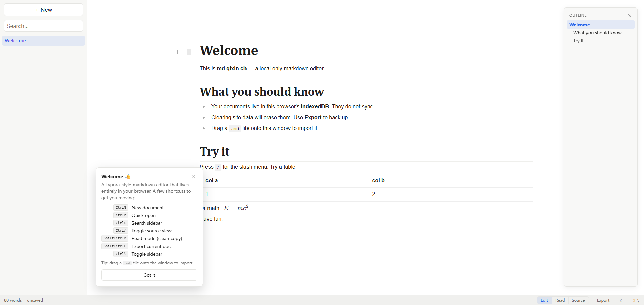The width and height of the screenshot is (644, 305).
Task: Click the Ctrl / shortcut key badge
Action: (121, 231)
